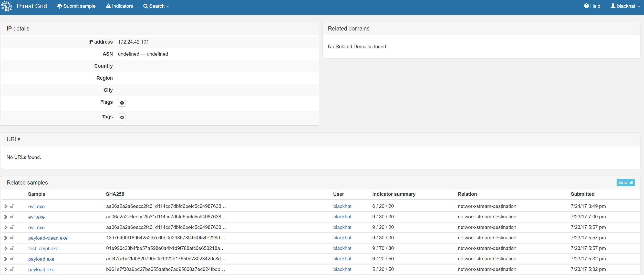Expand the test_crypt.exe row chevron
Screen dimensions: 644x275
[x=6, y=248]
